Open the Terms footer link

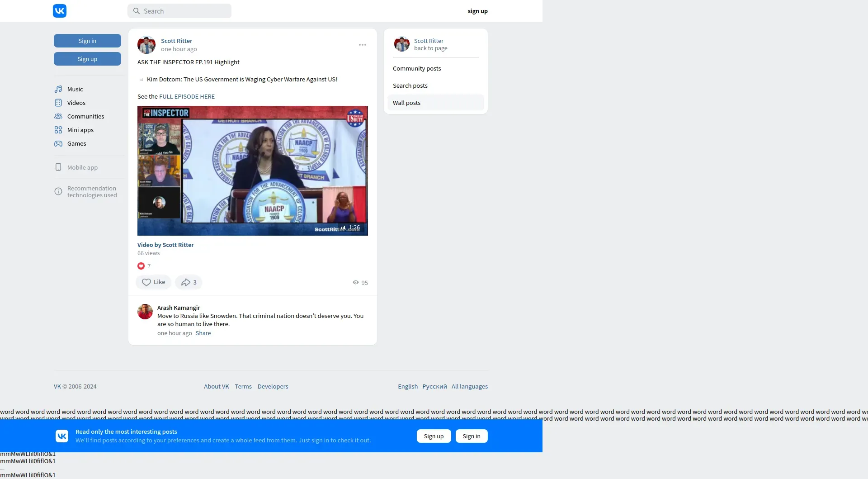[x=243, y=386]
